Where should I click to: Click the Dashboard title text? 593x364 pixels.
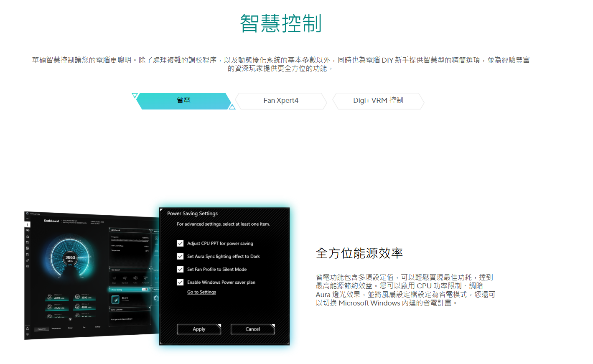tap(51, 221)
